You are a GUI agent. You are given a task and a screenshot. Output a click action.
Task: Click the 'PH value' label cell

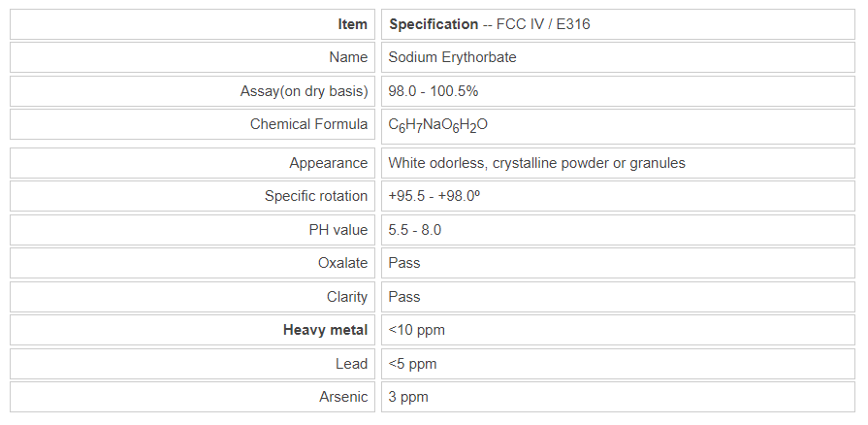[x=332, y=230]
